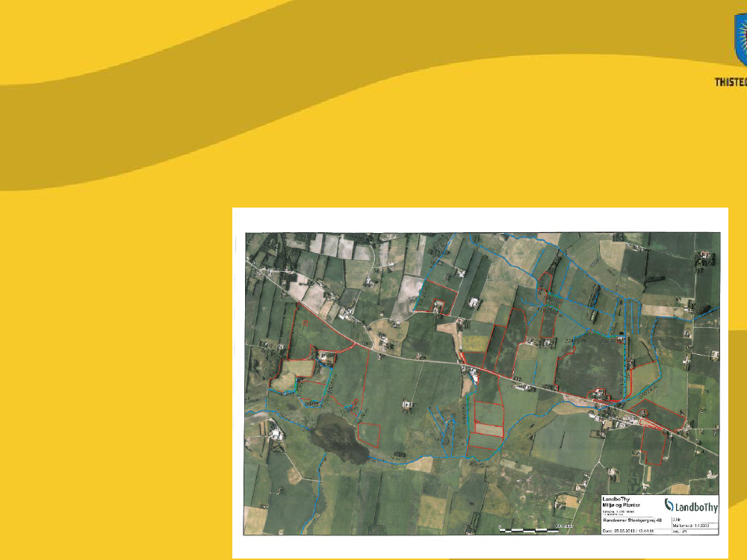Screen dimensions: 747x560
Task: Click the map date stamp text
Action: coord(628,531)
